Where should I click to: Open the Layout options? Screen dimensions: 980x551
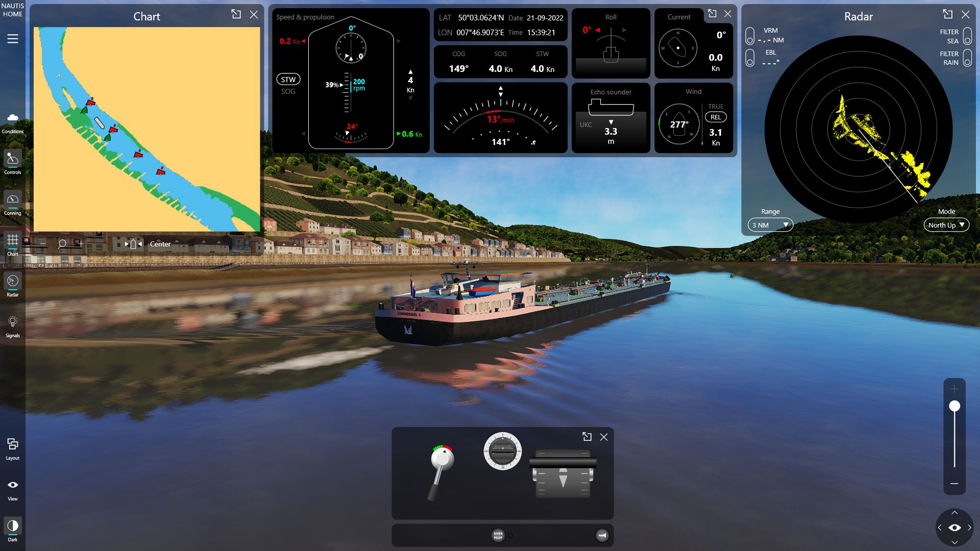pos(13,448)
